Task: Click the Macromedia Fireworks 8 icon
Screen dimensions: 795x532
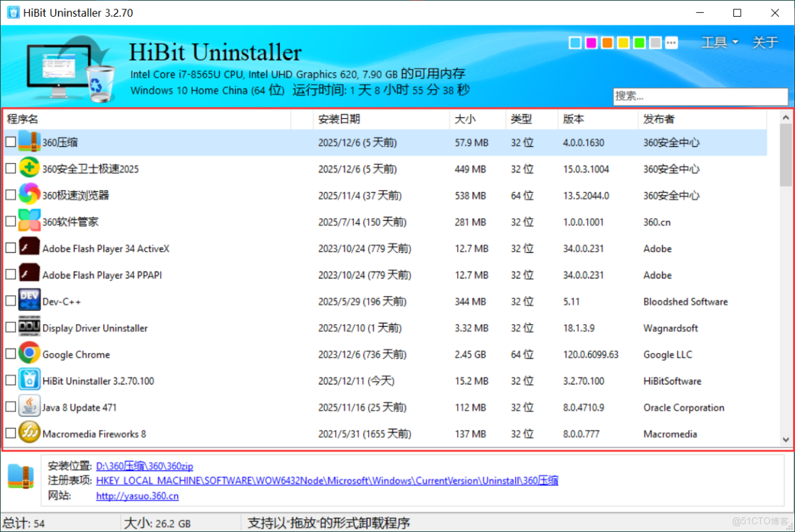Action: (28, 433)
